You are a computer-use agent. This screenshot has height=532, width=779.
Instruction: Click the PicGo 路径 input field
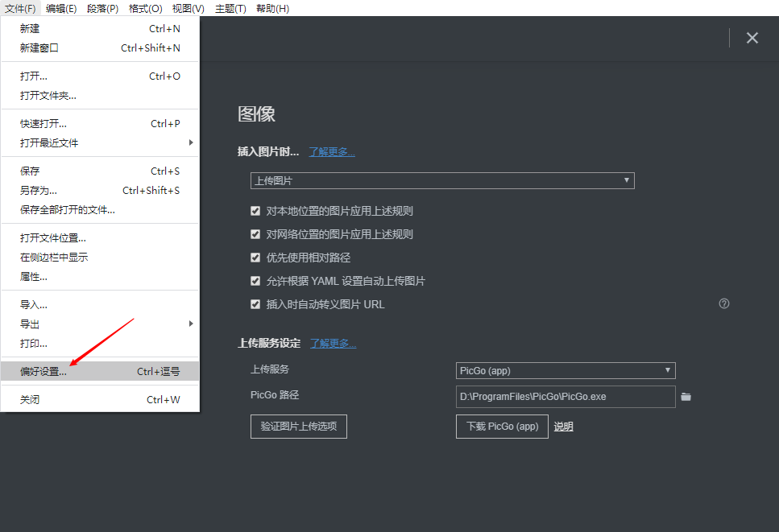pos(566,397)
